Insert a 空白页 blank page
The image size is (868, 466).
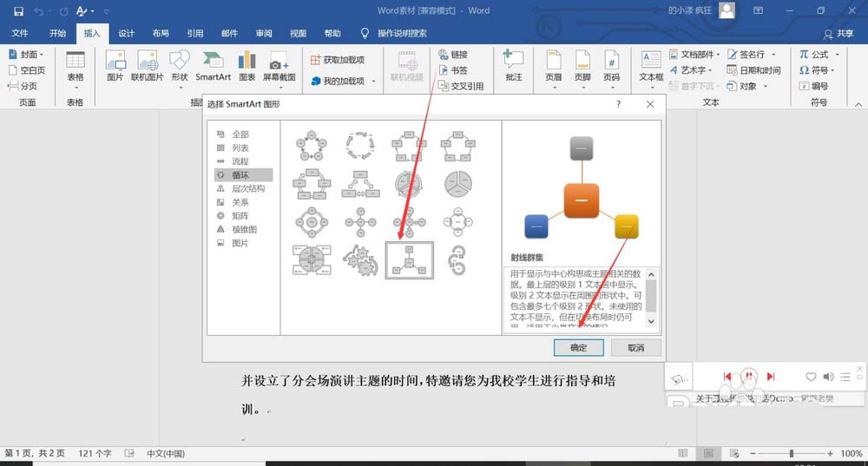27,70
